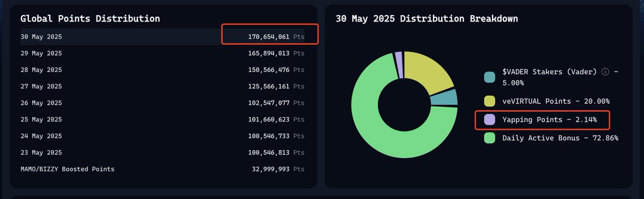Viewport: 644px width, 199px height.
Task: Click the purple Yapping Points donut segment
Action: 398,65
